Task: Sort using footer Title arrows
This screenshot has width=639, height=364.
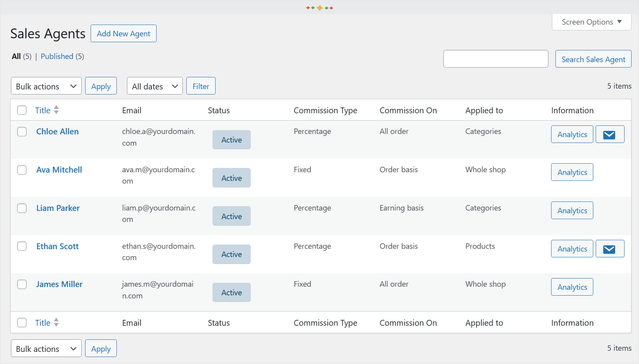Action: tap(56, 323)
